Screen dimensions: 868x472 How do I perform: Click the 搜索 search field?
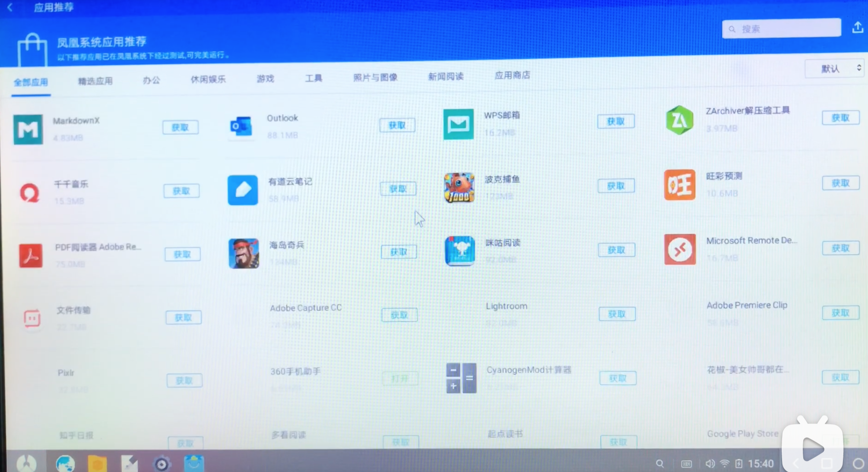click(x=781, y=28)
